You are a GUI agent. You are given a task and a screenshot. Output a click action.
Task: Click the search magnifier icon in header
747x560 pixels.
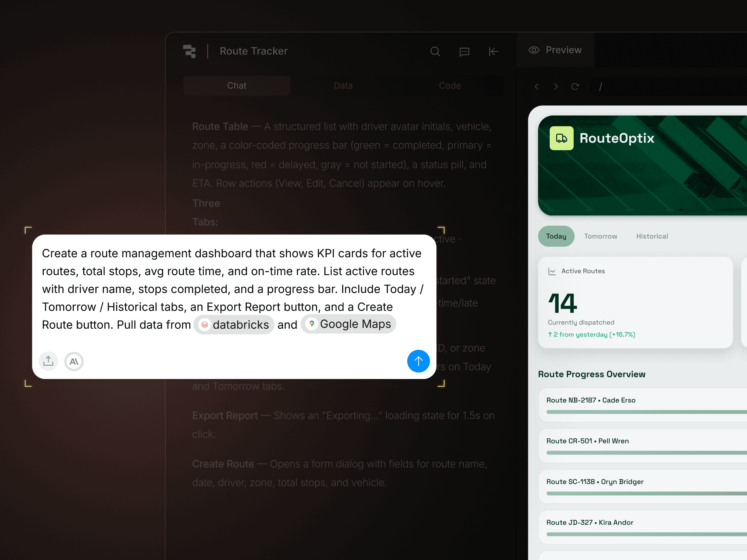[x=435, y=52]
